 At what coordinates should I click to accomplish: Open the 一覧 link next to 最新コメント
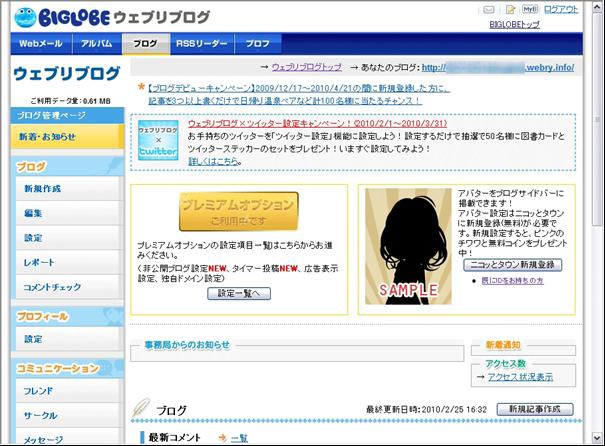pos(239,438)
